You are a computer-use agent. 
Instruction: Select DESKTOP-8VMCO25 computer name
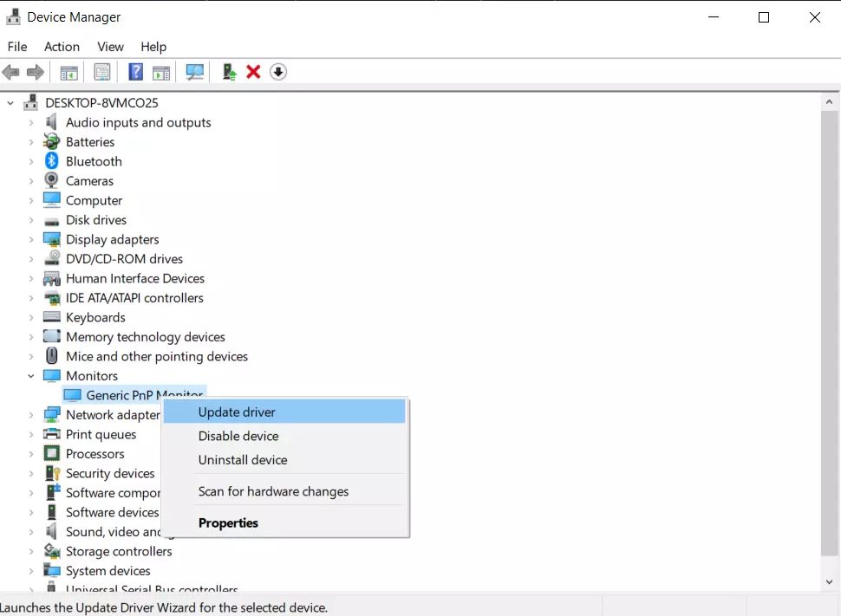[101, 102]
